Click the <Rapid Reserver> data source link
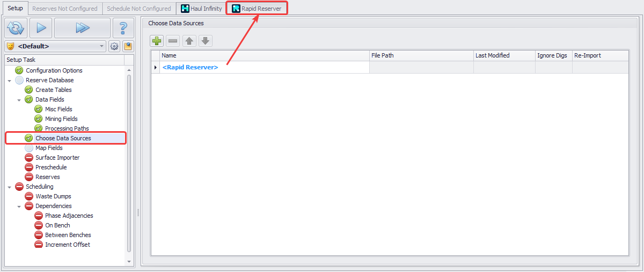The image size is (644, 272). point(190,67)
